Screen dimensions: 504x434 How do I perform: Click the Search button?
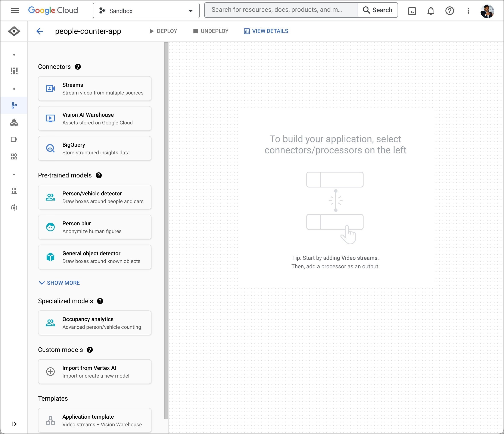click(x=377, y=10)
